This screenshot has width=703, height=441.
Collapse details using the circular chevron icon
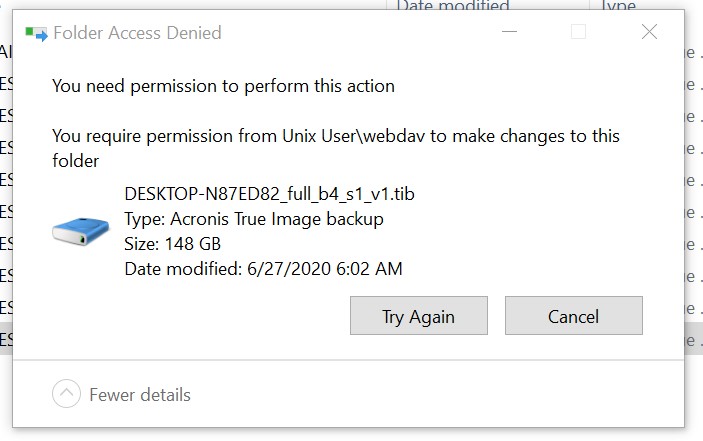66,393
